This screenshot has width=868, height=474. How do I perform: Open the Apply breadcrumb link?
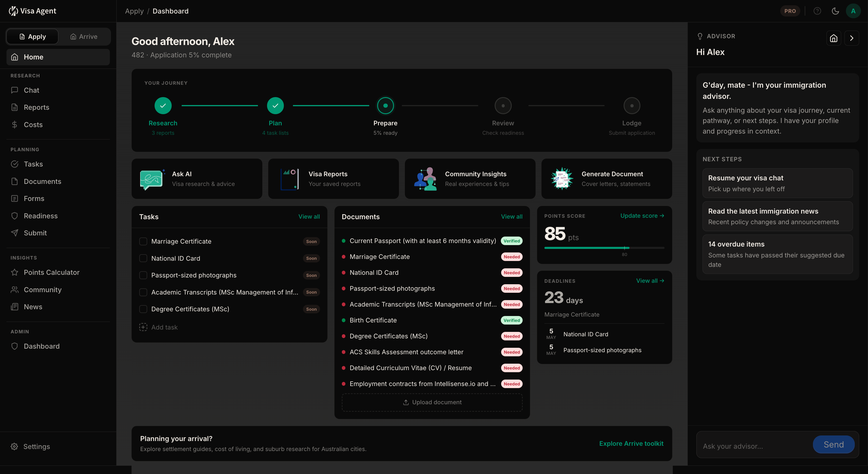[134, 11]
